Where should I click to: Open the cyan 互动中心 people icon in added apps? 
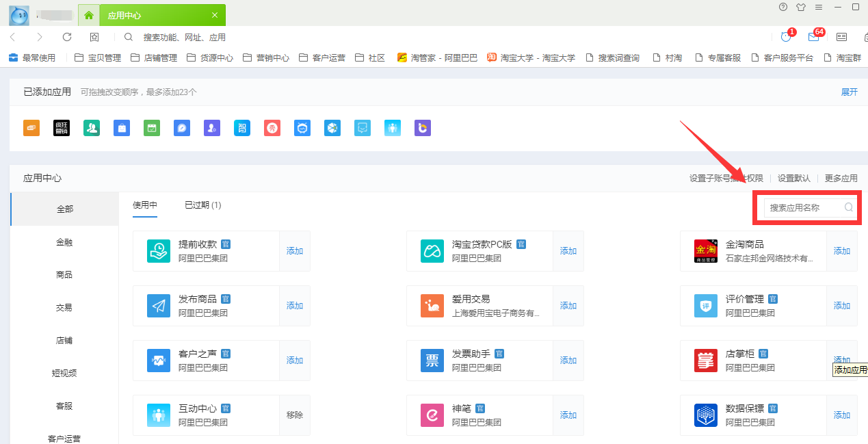tap(393, 128)
